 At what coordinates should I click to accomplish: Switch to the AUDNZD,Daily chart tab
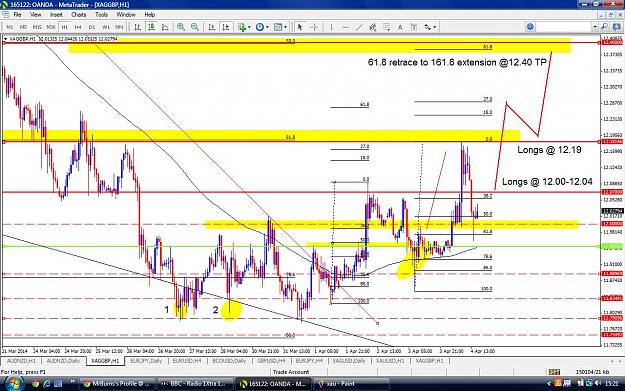coord(63,361)
